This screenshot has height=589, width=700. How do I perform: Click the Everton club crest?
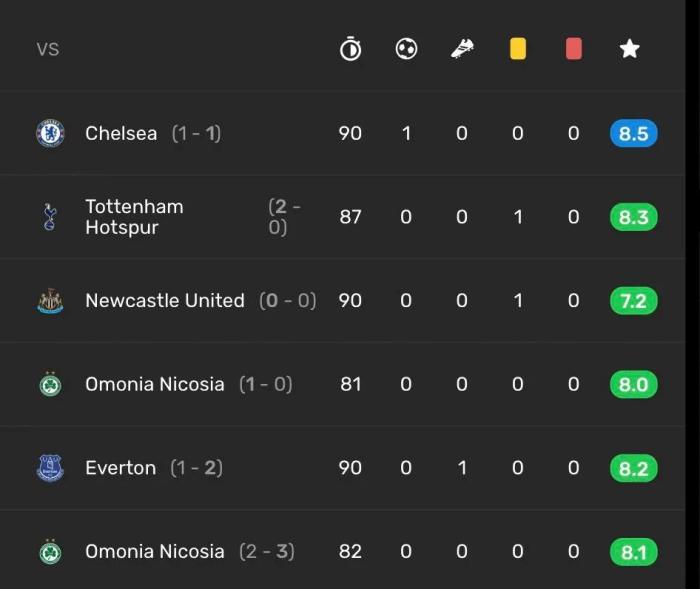coord(50,468)
